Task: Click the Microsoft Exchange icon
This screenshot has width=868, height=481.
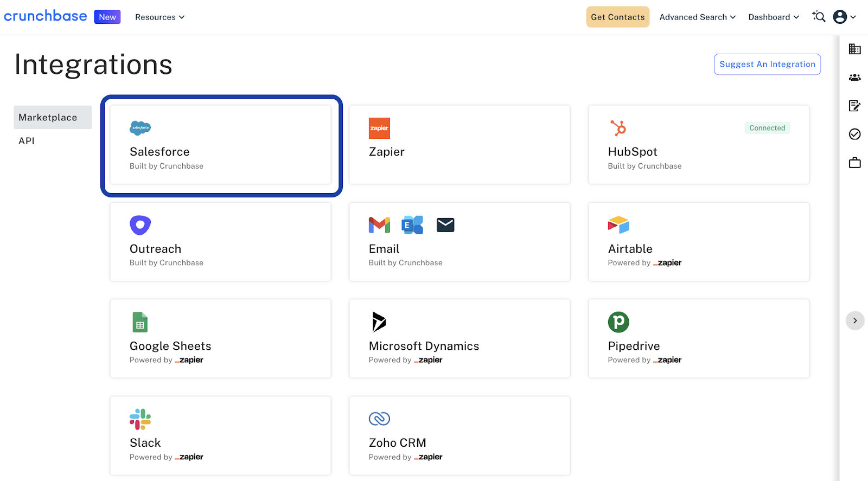Action: pyautogui.click(x=412, y=225)
